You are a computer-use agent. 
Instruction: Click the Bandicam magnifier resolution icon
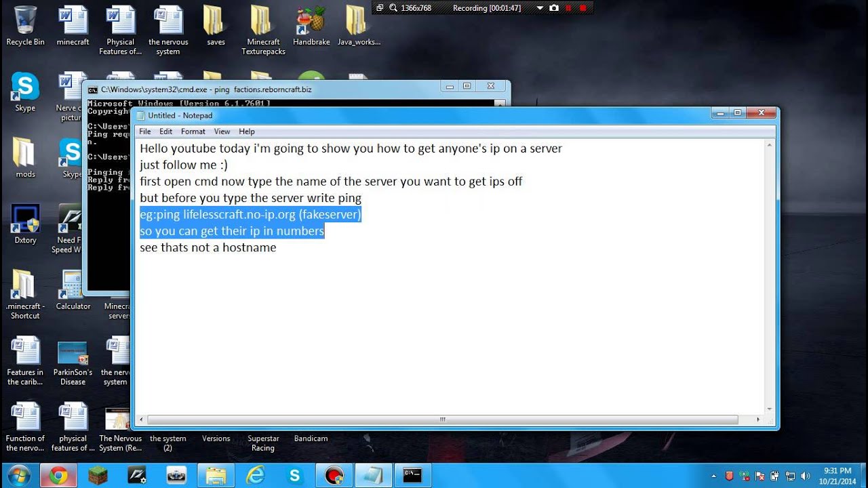click(x=393, y=8)
